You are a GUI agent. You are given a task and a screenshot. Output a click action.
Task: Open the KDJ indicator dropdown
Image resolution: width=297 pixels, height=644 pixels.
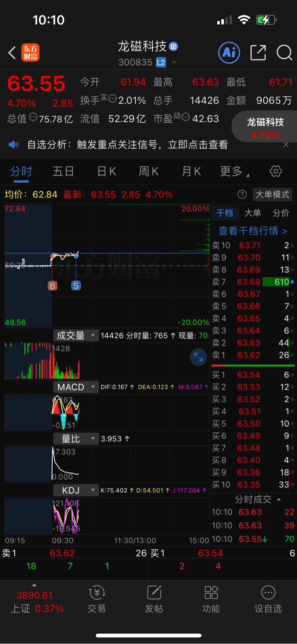point(76,490)
